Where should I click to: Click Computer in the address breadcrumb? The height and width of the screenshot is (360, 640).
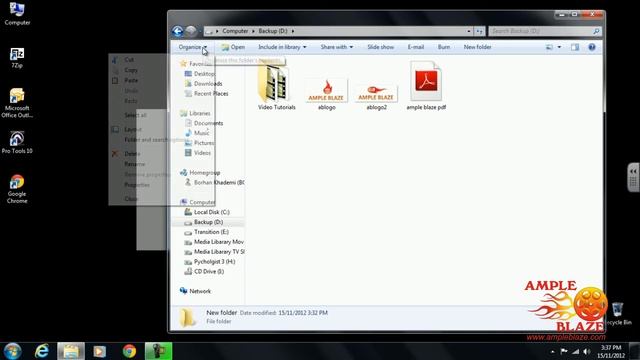pyautogui.click(x=235, y=31)
